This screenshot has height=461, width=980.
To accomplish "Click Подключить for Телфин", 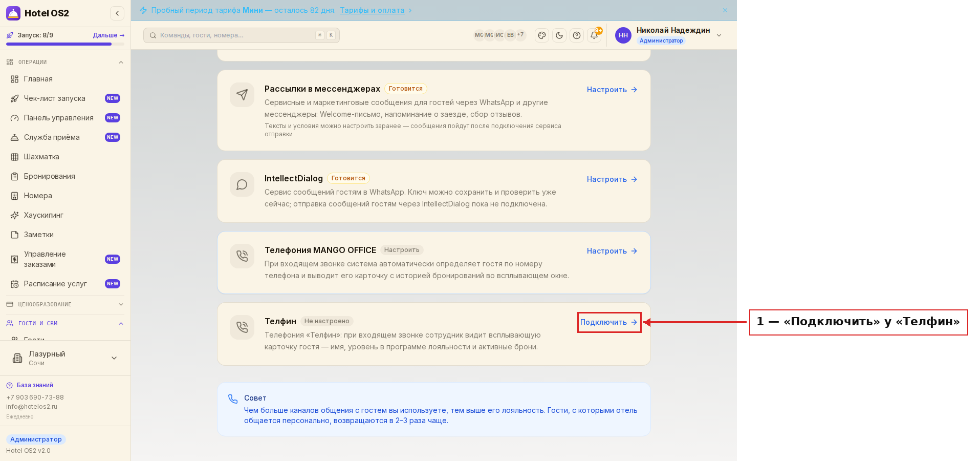I will (609, 322).
